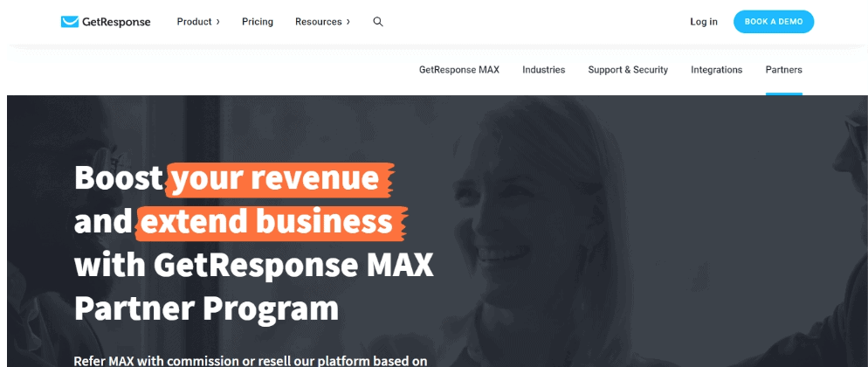Click the BOOK A DEMO button

[774, 22]
